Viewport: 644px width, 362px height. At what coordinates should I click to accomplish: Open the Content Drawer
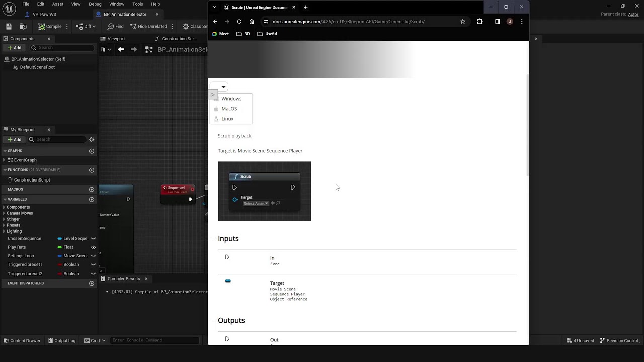coord(22,340)
